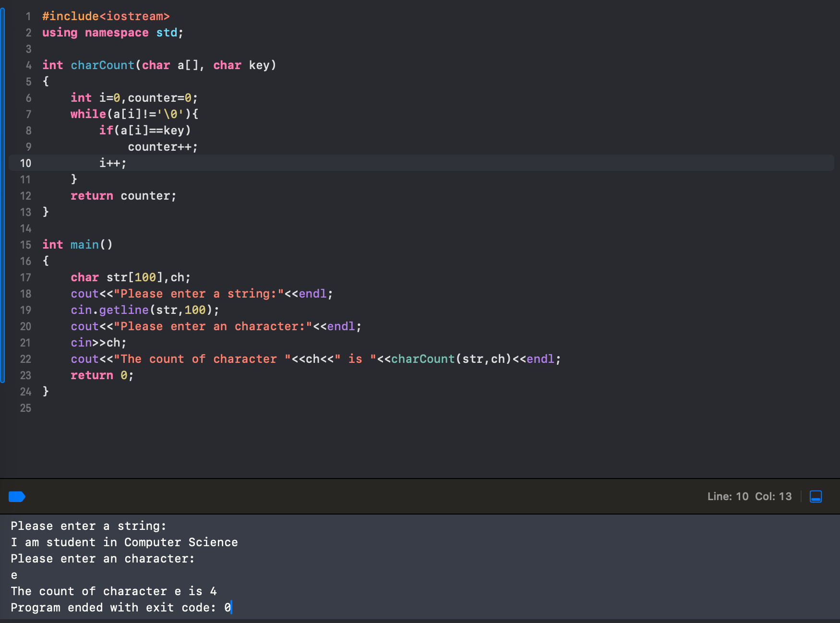Click the blue change bar beside the code

click(2, 195)
